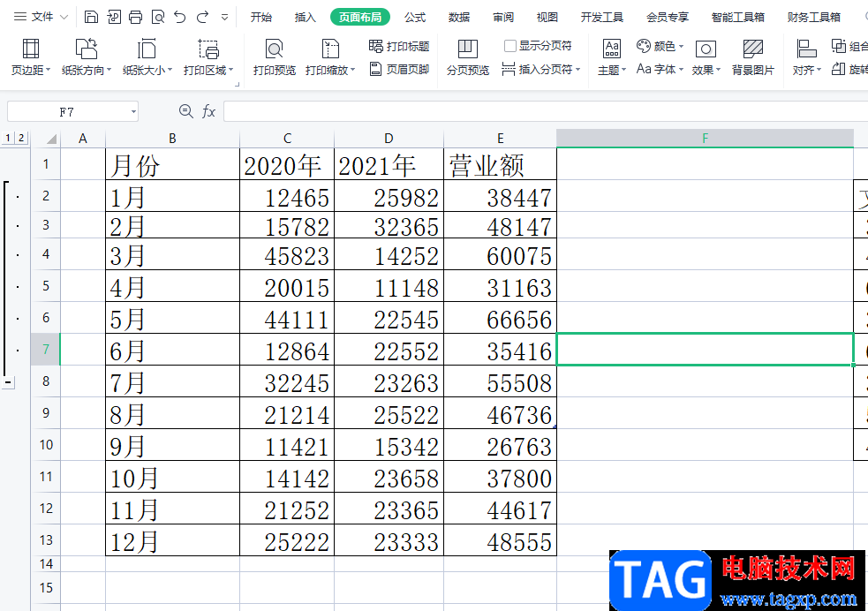Select row 7 header
This screenshot has width=868, height=611.
click(x=45, y=350)
